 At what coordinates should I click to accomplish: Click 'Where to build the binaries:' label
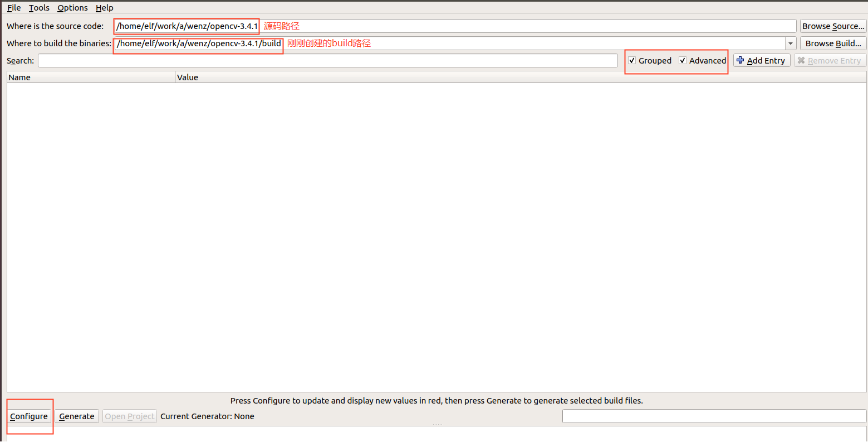pos(59,43)
